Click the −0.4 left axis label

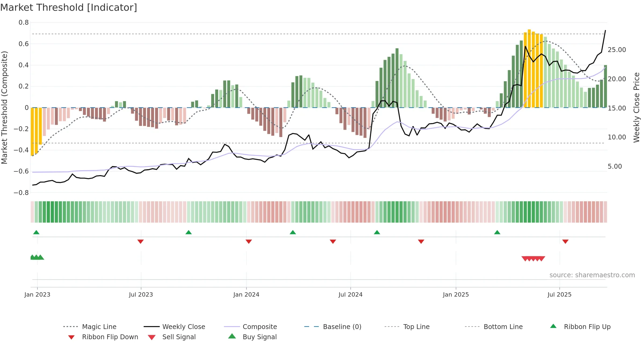[21, 150]
